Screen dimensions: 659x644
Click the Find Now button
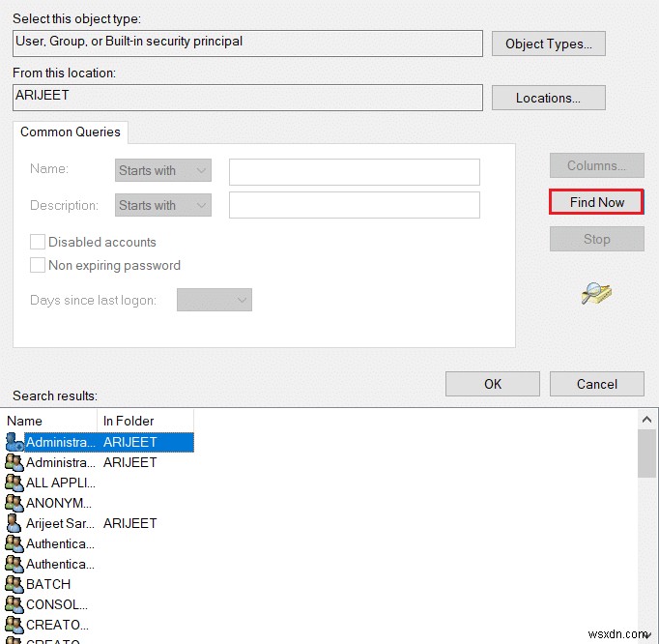click(597, 202)
